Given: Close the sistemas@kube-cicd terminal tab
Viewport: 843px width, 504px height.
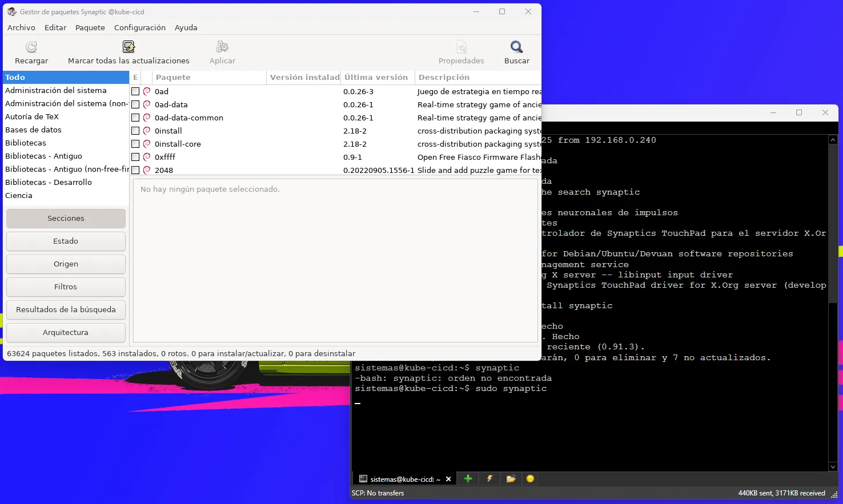Looking at the screenshot, I should pyautogui.click(x=448, y=479).
